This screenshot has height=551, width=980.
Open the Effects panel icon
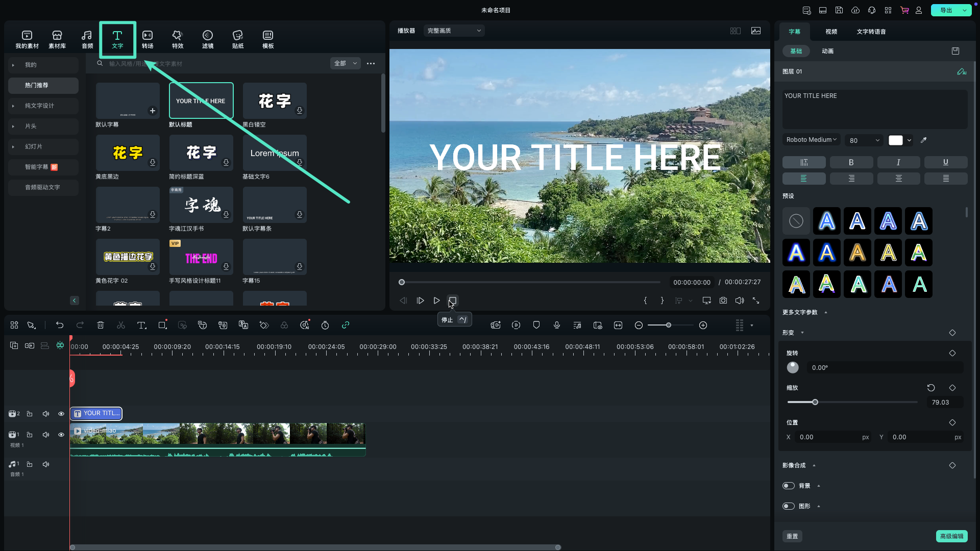(x=177, y=38)
